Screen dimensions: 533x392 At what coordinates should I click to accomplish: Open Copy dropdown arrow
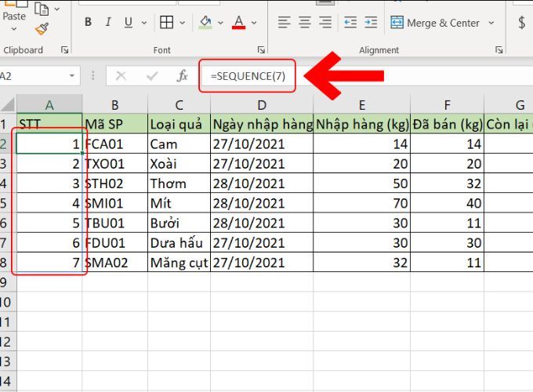tap(56, 9)
